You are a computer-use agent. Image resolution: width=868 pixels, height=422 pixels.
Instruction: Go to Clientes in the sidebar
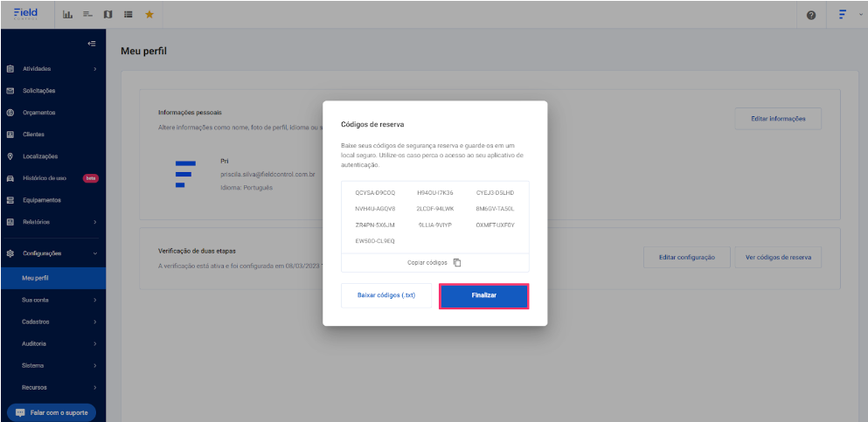53,135
